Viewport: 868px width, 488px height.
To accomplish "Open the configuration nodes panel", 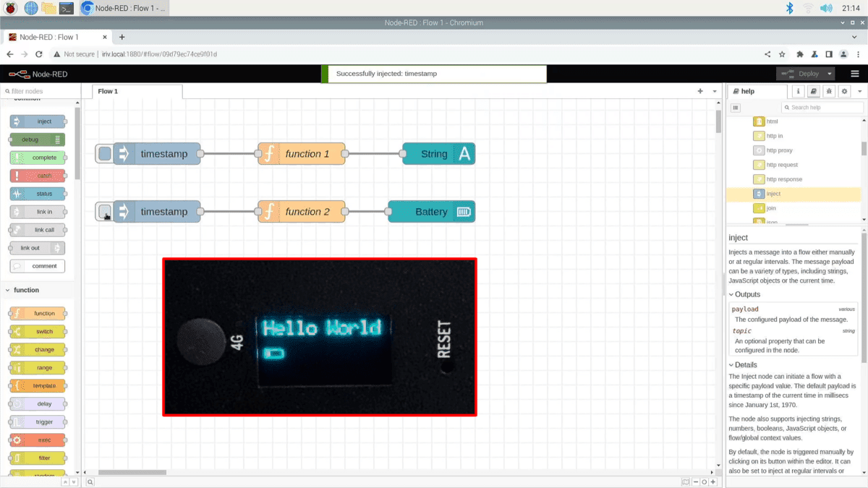I will point(845,90).
